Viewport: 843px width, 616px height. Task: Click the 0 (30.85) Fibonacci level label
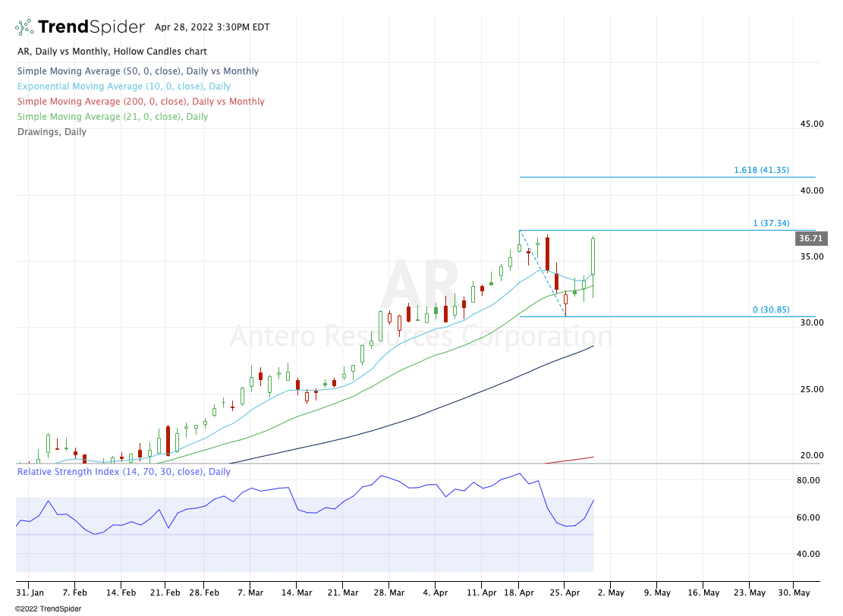(x=771, y=310)
